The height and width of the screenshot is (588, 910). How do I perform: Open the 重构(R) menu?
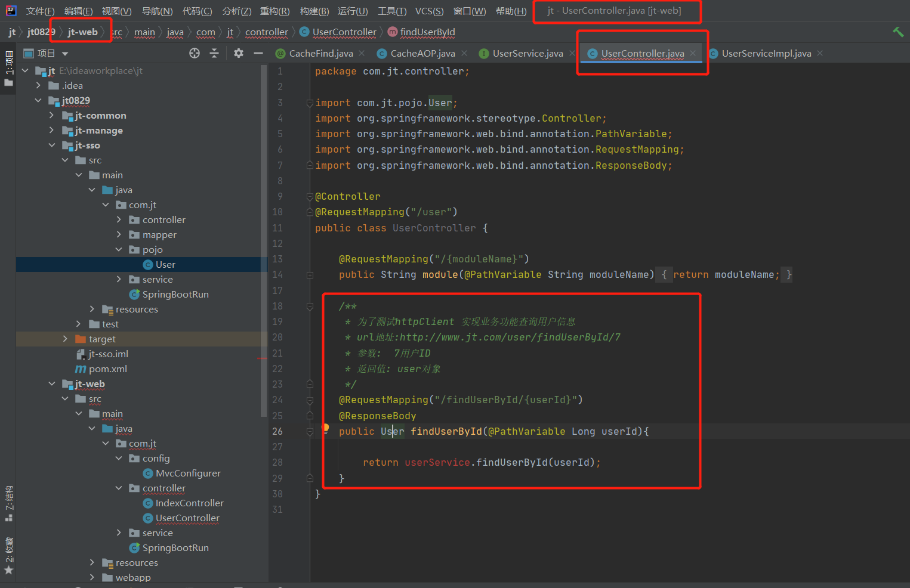pos(275,11)
